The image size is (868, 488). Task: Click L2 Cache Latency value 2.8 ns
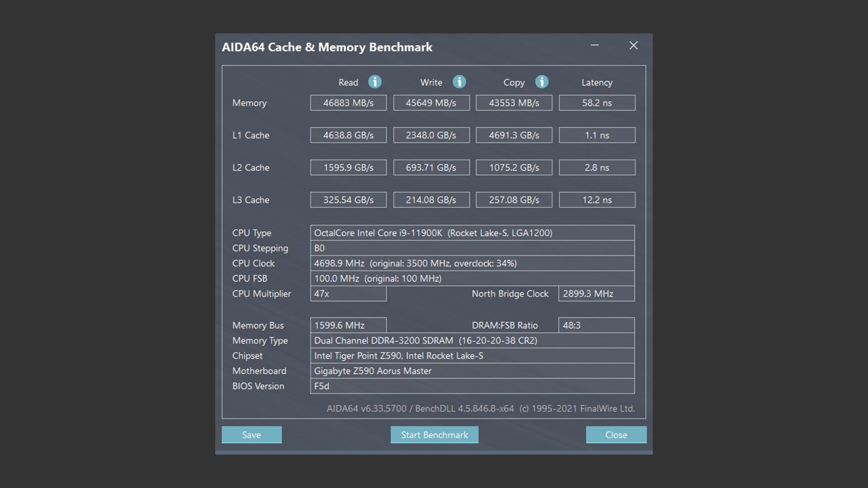[x=597, y=167]
